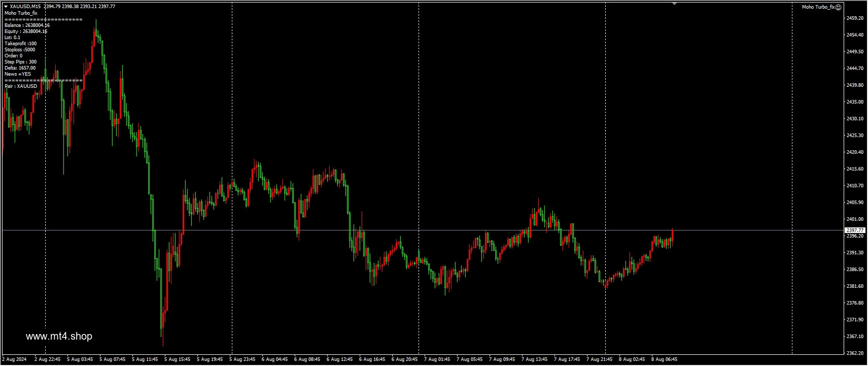
Task: Click price level 2391.30 on the price scale
Action: (855, 253)
